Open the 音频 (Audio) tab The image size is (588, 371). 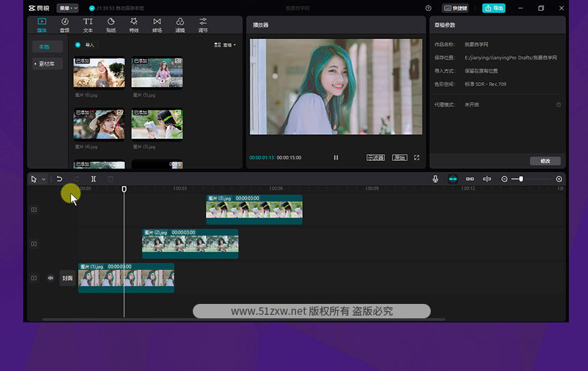65,25
